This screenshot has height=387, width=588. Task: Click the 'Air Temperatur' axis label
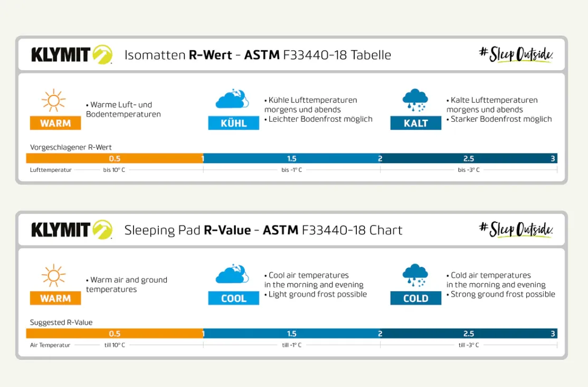click(50, 345)
